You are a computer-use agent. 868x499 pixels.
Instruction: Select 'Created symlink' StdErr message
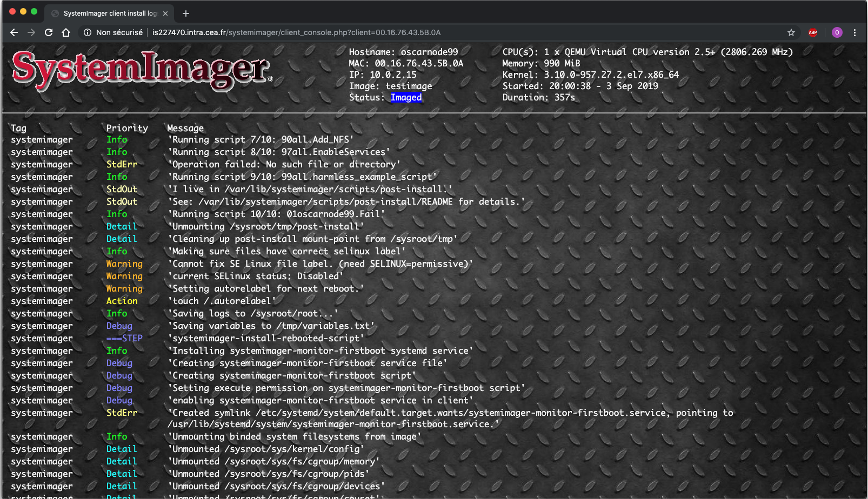[450, 419]
